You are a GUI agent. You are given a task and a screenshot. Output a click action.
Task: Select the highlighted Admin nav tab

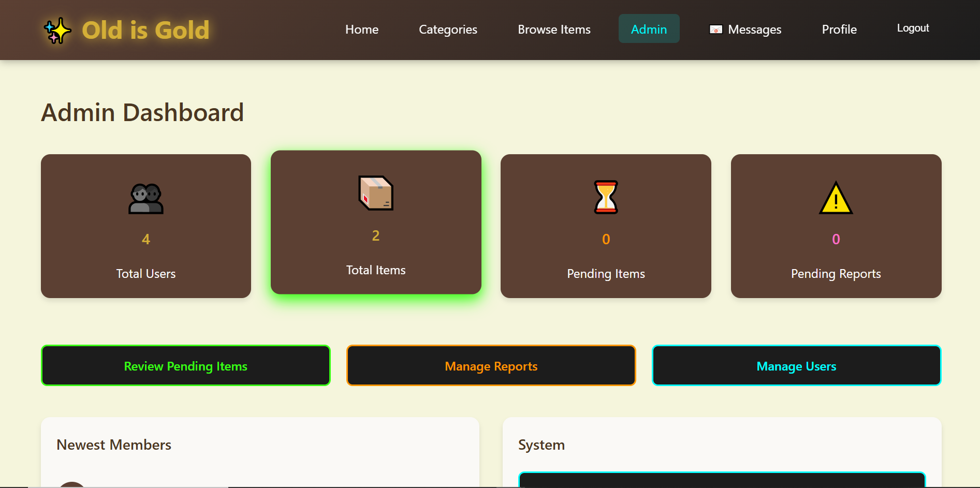[x=649, y=29]
